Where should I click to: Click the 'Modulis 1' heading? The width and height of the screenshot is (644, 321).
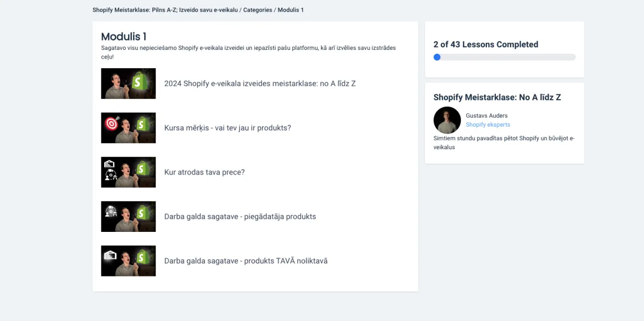(124, 37)
